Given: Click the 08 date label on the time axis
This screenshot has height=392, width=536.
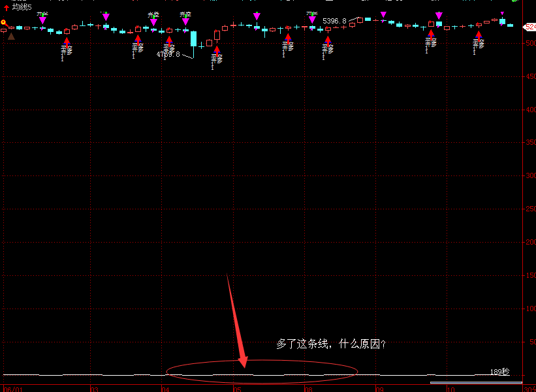Looking at the screenshot, I should click(308, 389).
